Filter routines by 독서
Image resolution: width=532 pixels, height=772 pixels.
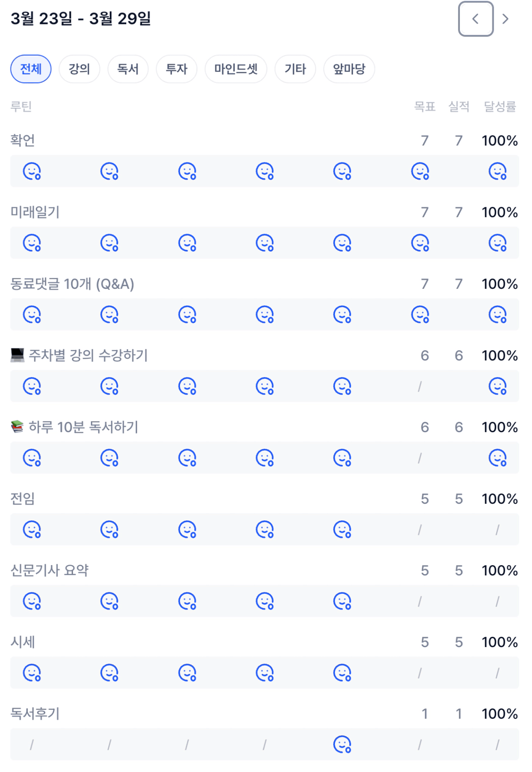pyautogui.click(x=128, y=69)
